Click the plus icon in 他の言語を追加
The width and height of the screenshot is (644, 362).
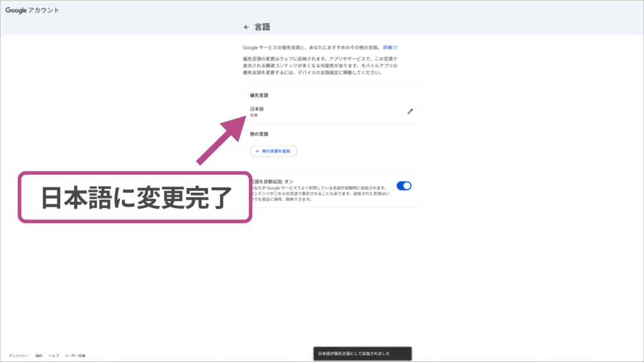(257, 151)
